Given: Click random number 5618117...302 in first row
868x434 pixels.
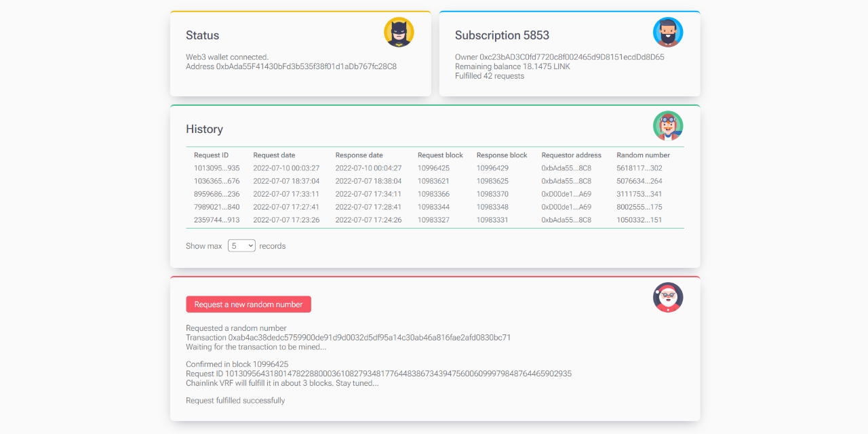Looking at the screenshot, I should [639, 168].
